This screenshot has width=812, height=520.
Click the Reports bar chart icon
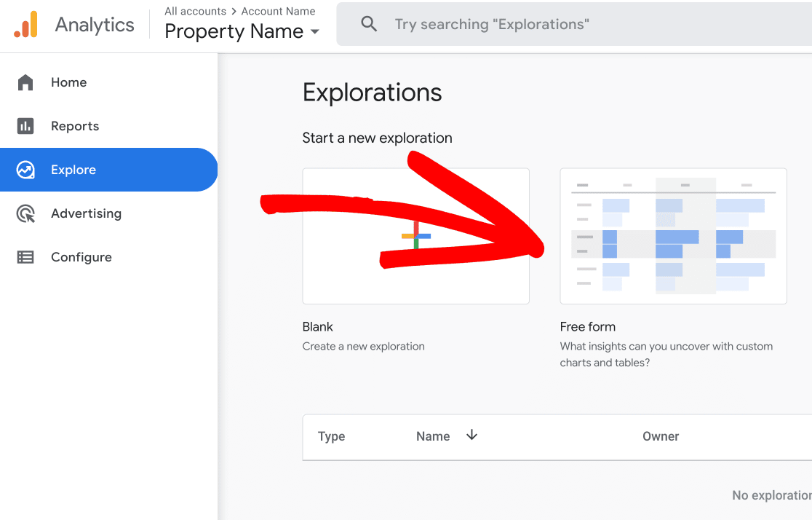25,126
